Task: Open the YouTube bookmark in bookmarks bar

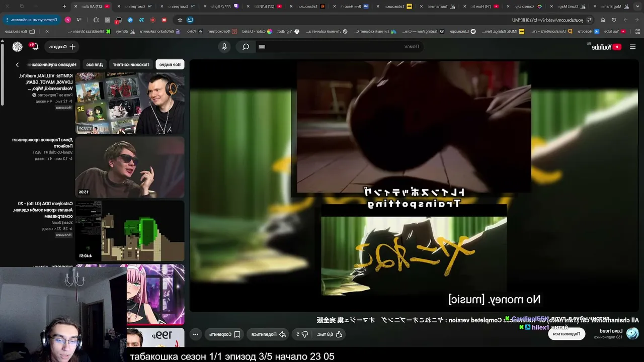Action: click(615, 31)
